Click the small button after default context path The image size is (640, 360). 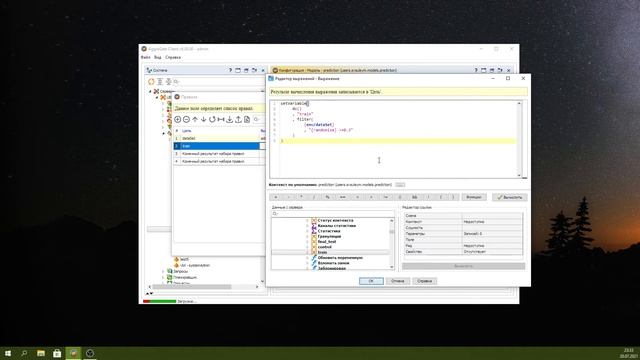click(x=400, y=185)
